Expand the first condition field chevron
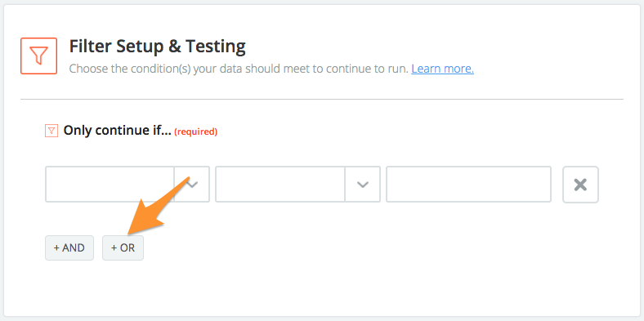Image resolution: width=644 pixels, height=321 pixels. (x=192, y=185)
